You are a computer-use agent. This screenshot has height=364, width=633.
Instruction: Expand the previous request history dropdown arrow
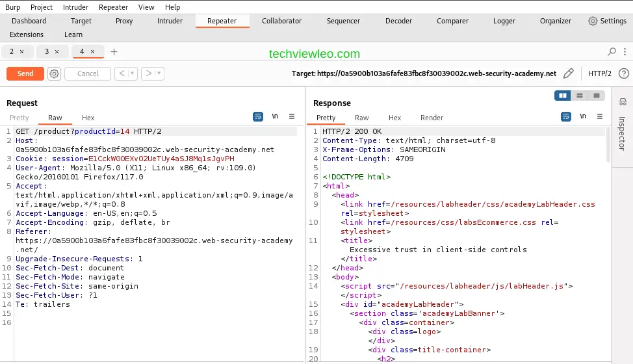(133, 74)
